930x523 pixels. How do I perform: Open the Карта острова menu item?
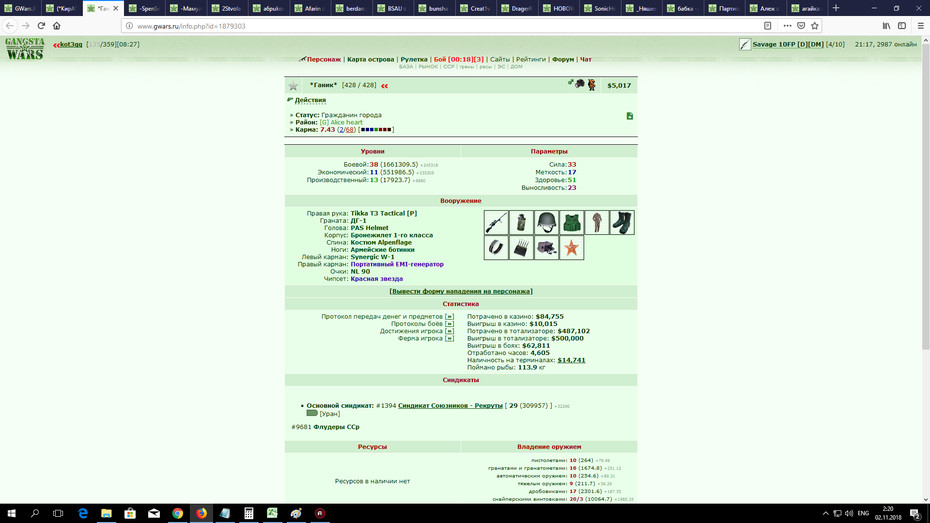(371, 59)
